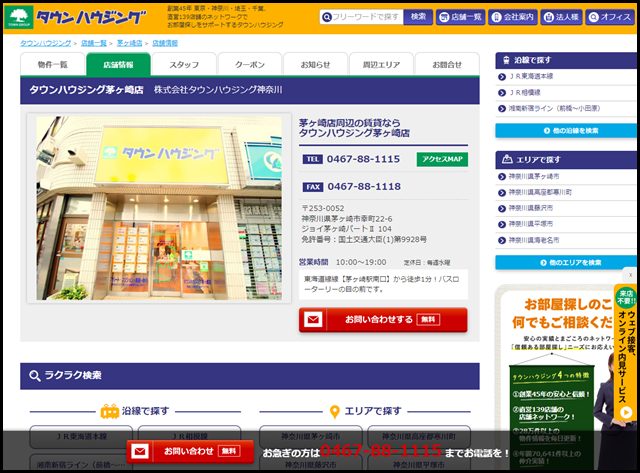This screenshot has width=640, height=473.
Task: Click arrow icon next to 湘南新宿ライン
Action: point(502,109)
